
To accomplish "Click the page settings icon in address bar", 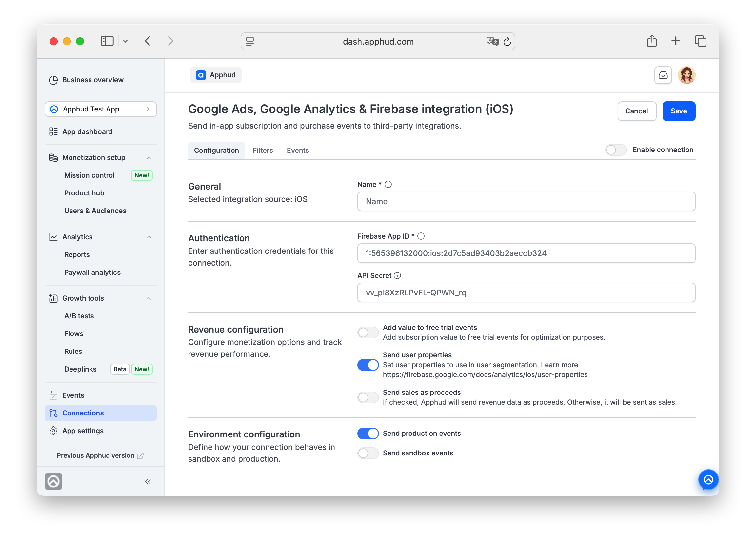I will (x=250, y=41).
